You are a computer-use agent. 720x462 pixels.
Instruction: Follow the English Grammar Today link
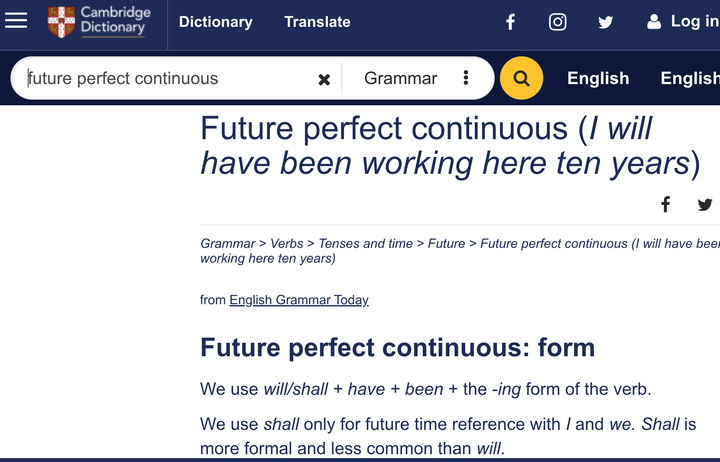(299, 300)
